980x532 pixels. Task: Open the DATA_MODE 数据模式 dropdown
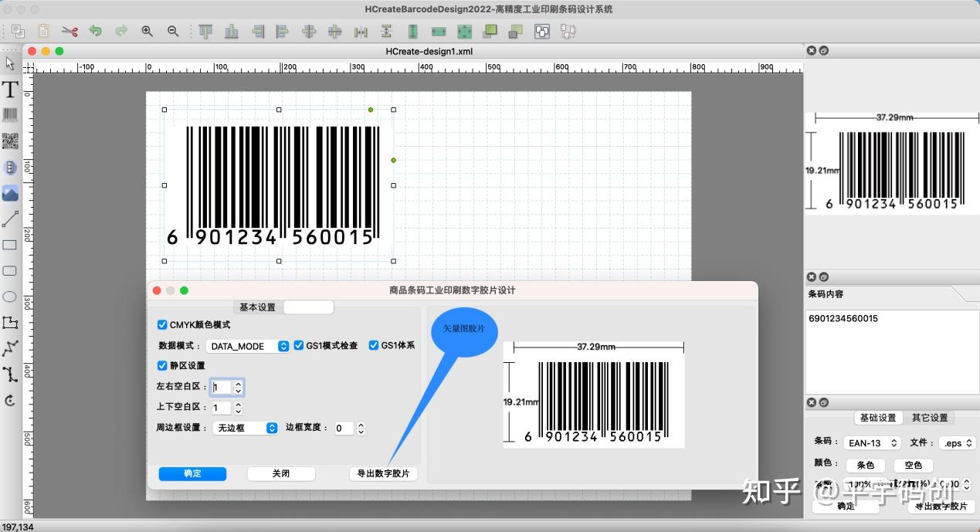[247, 346]
